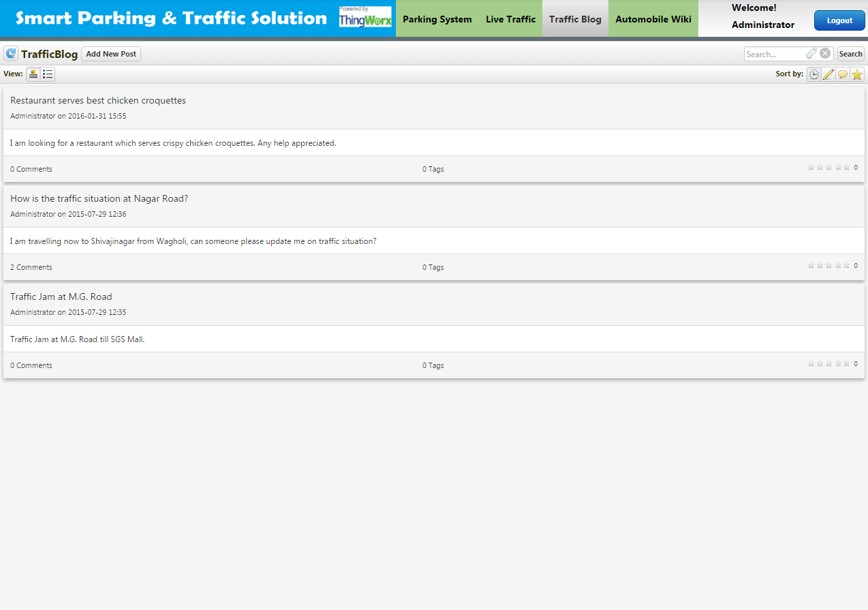Click the Welcome! Administrator label
Viewport: 868px width, 610px height.
click(763, 16)
